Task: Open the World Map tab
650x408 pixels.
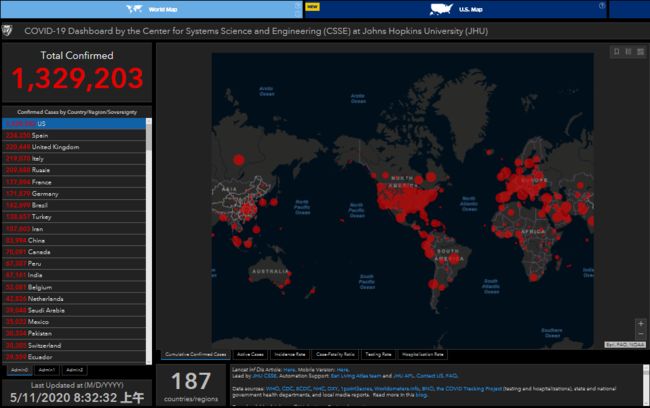Action: coord(152,9)
